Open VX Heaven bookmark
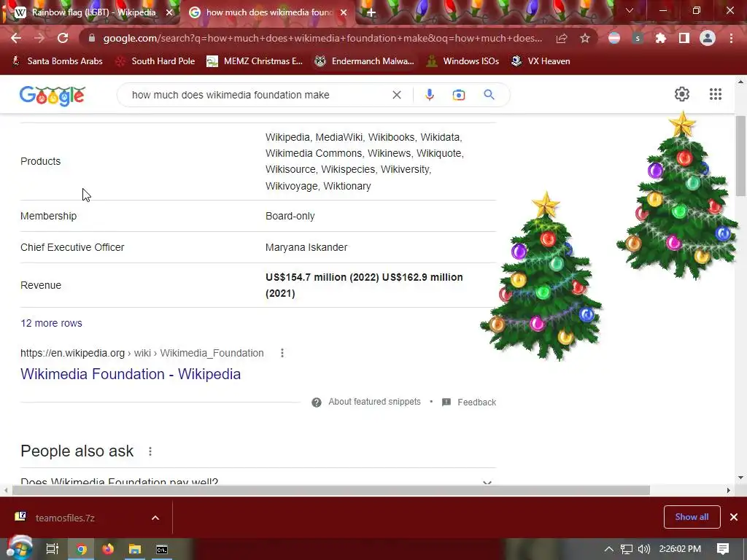Viewport: 747px width, 560px height. [x=541, y=61]
